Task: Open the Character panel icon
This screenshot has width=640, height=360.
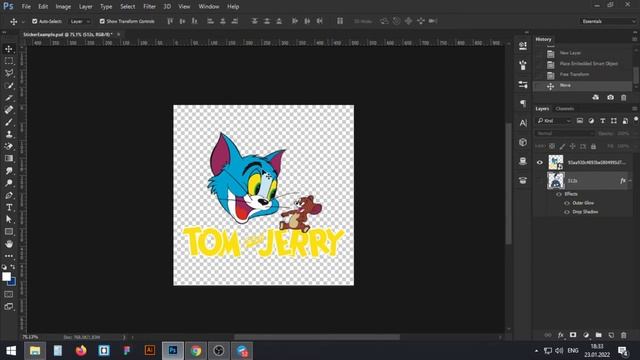Action: tap(523, 122)
